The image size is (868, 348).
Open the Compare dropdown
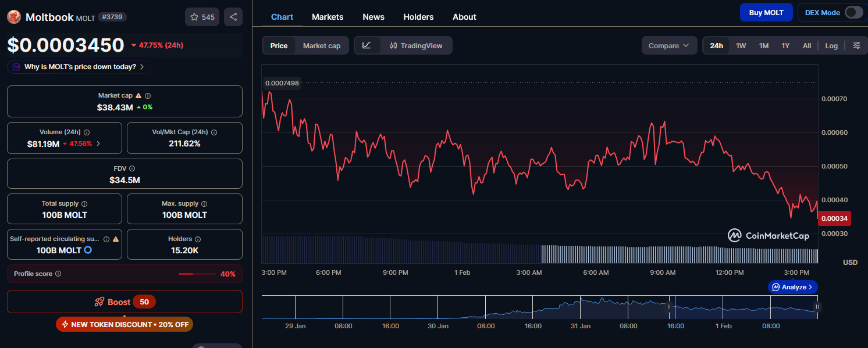point(669,45)
